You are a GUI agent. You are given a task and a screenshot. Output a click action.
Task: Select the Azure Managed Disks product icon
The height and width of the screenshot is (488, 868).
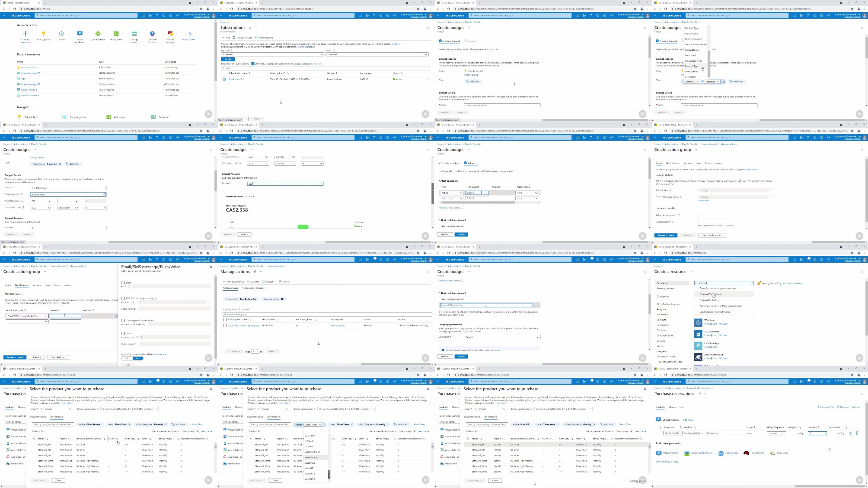point(687,453)
